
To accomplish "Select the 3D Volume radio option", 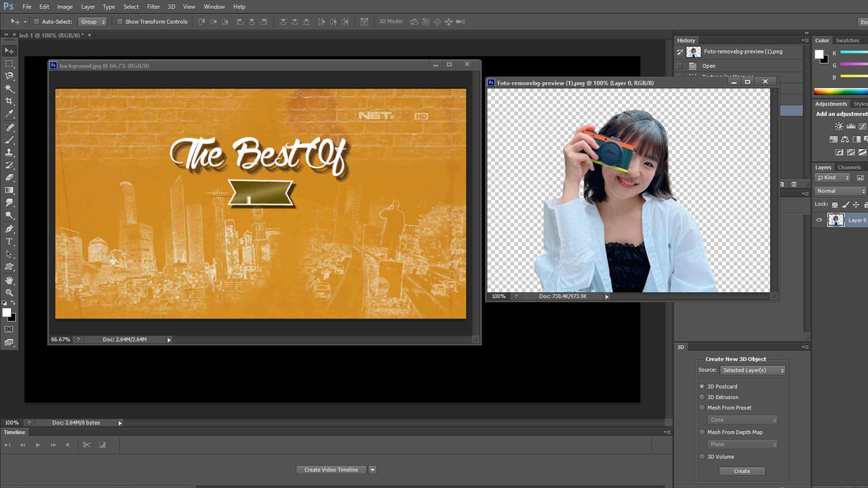I will click(702, 457).
